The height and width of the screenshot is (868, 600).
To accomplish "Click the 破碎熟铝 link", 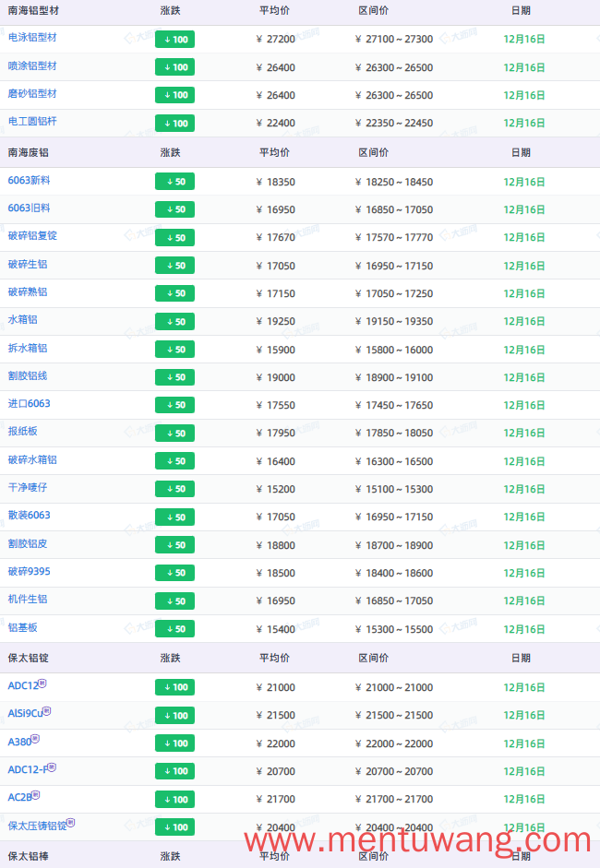I will [x=28, y=291].
